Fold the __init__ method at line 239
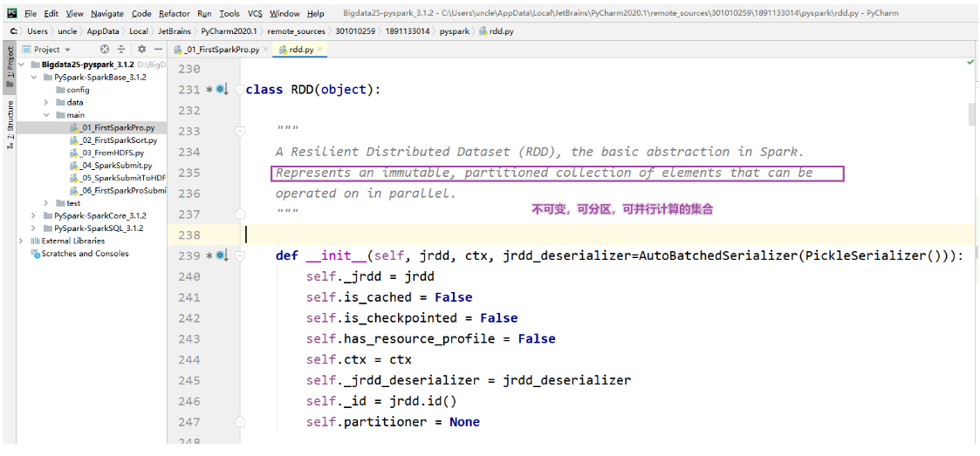 (239, 256)
